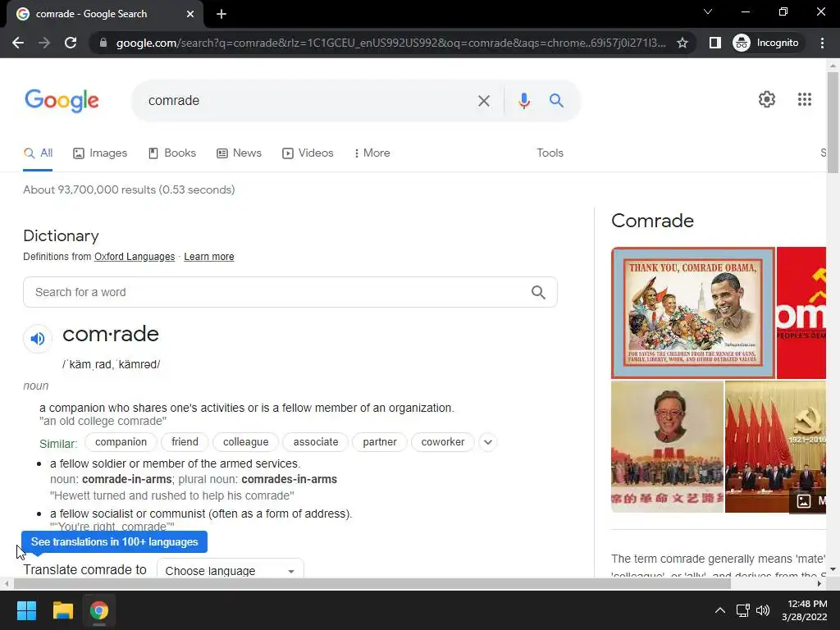Open the Google apps grid

pos(804,99)
